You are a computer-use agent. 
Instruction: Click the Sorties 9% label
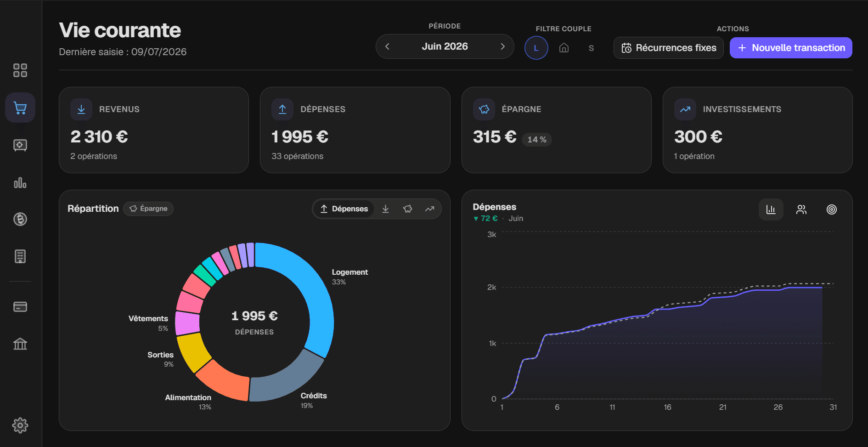pyautogui.click(x=160, y=359)
